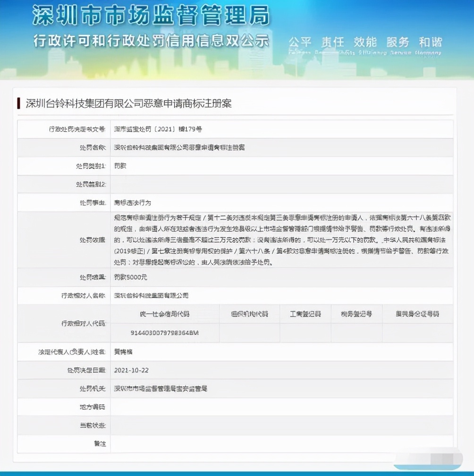Viewport: 474px width, 476px height.
Task: Select the 法定代表人负责人姓名 row label
Action: (x=72, y=352)
